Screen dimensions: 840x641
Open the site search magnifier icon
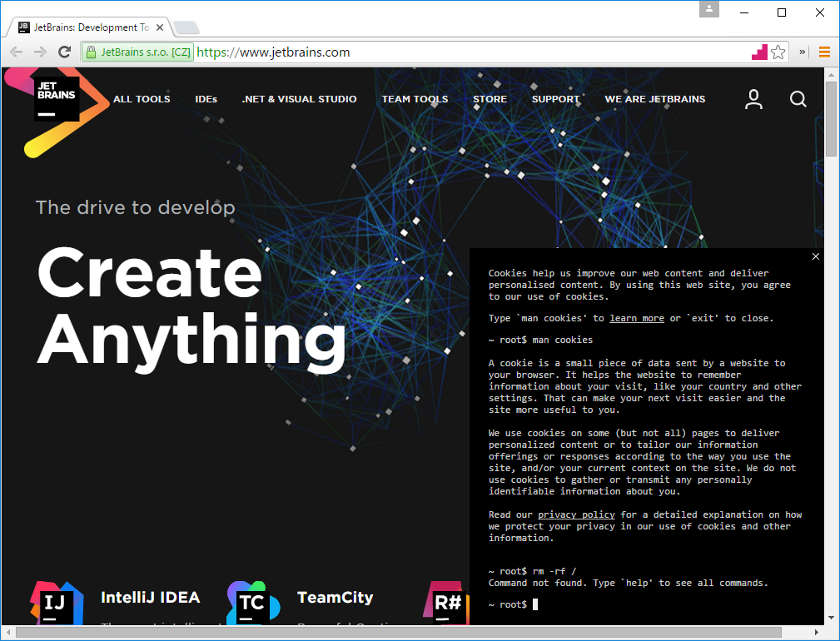click(798, 99)
